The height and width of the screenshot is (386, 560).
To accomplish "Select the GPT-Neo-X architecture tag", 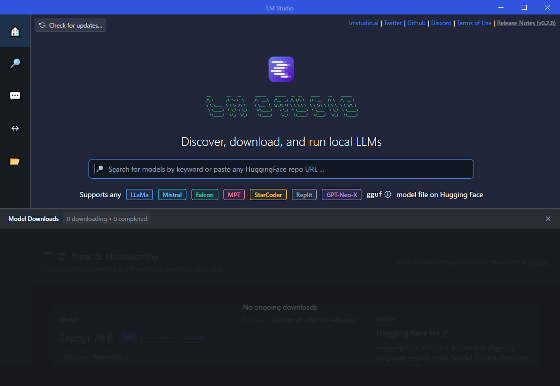I will (342, 195).
